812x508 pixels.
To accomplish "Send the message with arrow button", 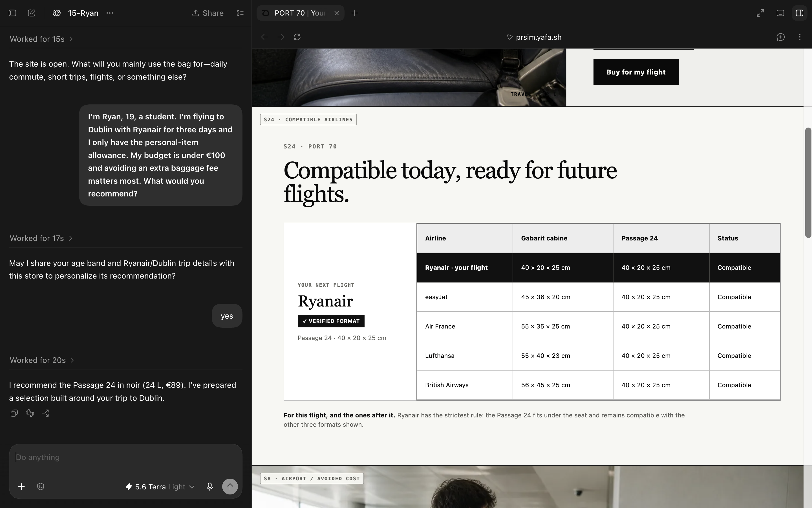I will (230, 487).
